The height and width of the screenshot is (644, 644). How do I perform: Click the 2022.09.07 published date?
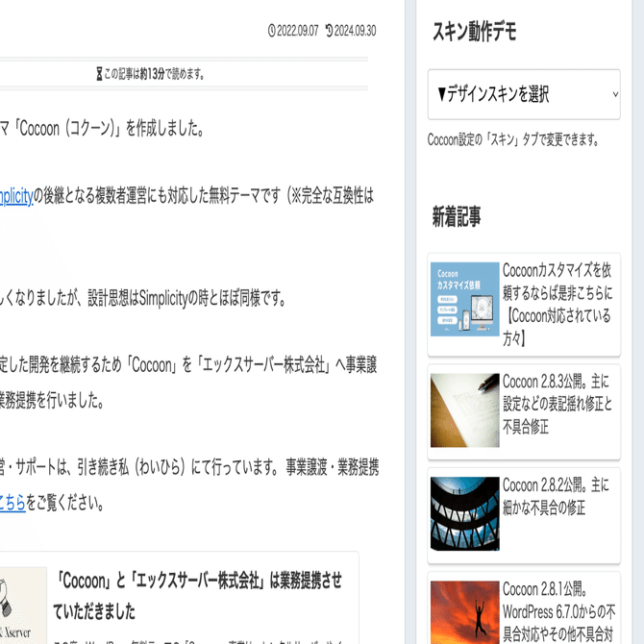(297, 31)
